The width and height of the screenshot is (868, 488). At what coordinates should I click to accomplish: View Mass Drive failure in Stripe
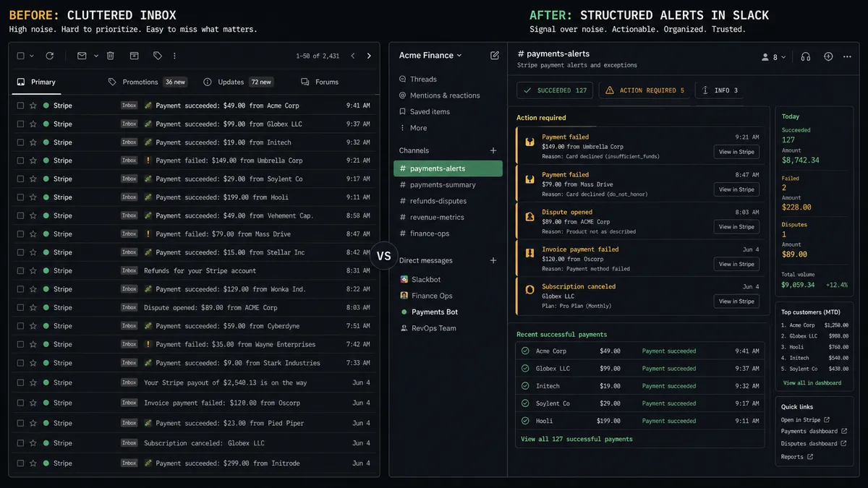pyautogui.click(x=736, y=189)
